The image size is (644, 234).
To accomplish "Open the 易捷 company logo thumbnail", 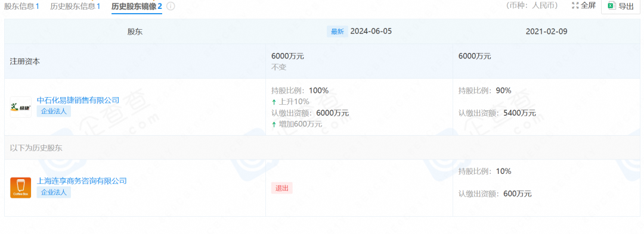I will [20, 107].
